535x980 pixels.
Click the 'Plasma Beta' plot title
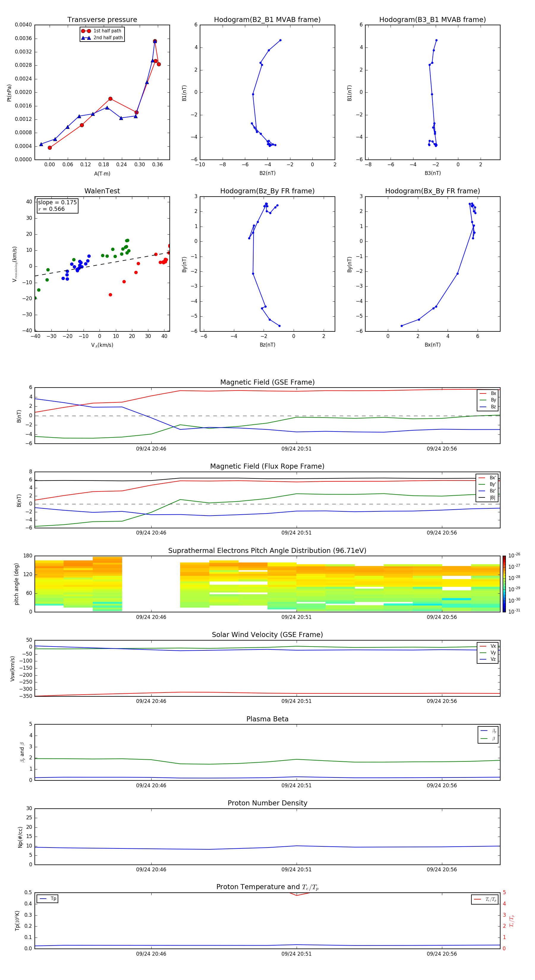[267, 719]
